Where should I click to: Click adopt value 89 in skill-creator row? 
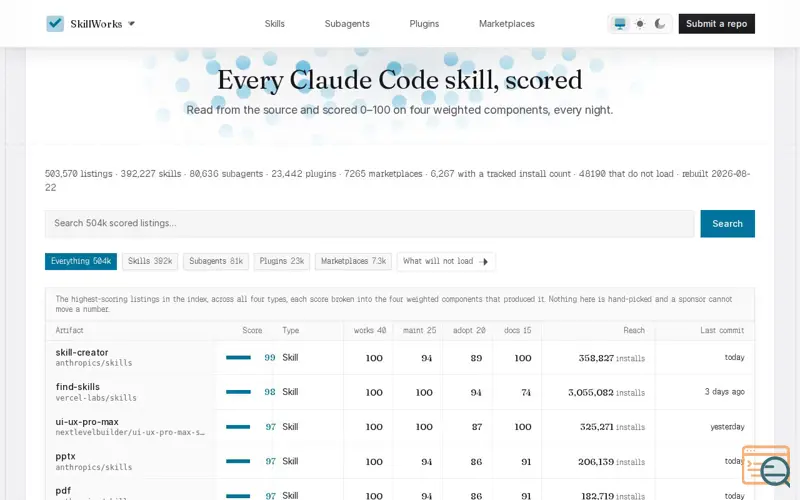(x=476, y=358)
